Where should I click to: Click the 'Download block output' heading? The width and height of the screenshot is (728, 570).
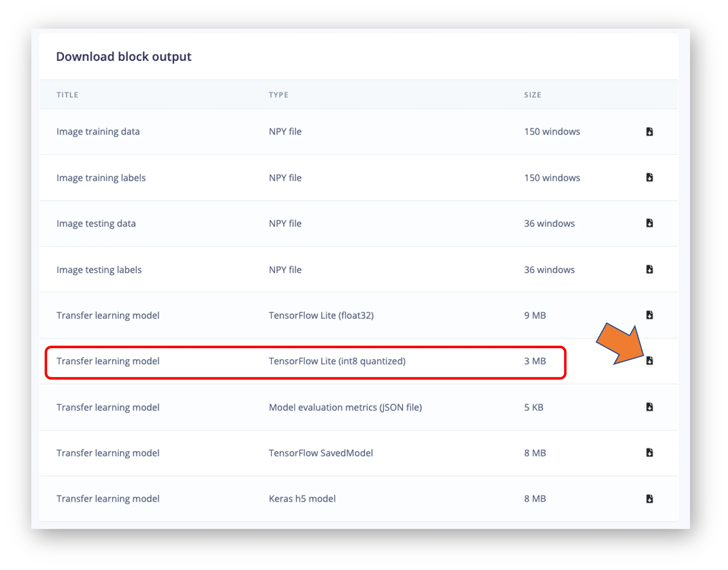click(x=123, y=57)
